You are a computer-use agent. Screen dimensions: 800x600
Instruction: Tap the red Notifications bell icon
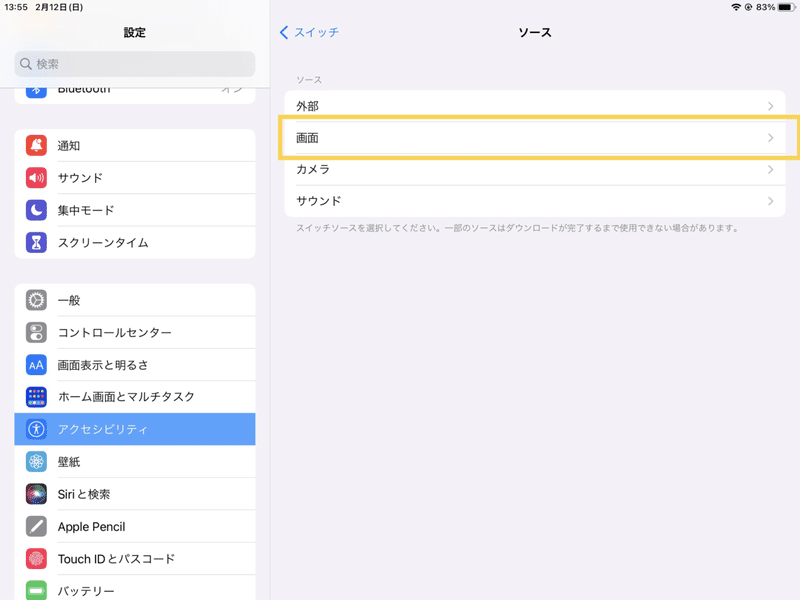(x=37, y=146)
